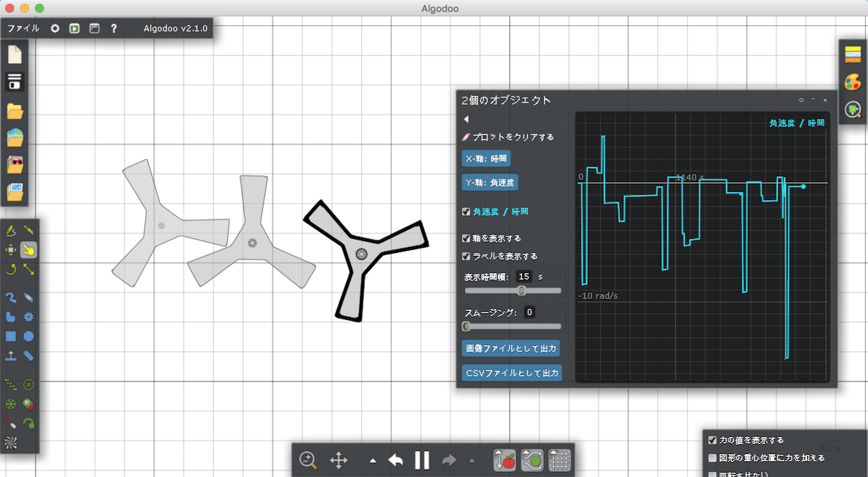The height and width of the screenshot is (477, 868).
Task: Toggle the grid button in bottom toolbar
Action: [560, 460]
